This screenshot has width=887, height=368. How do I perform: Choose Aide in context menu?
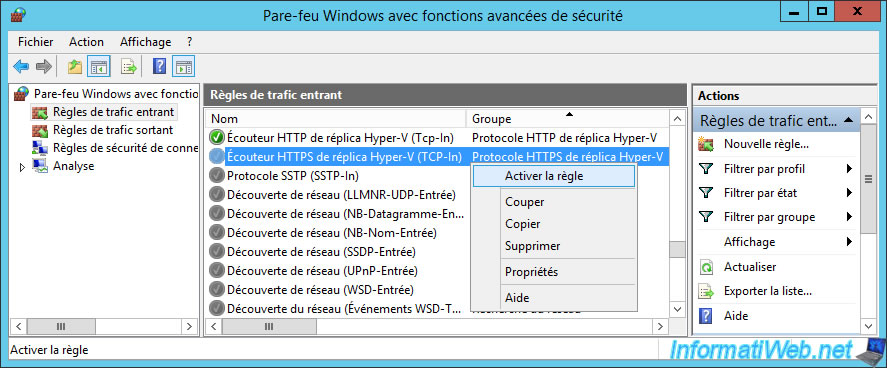point(553,297)
